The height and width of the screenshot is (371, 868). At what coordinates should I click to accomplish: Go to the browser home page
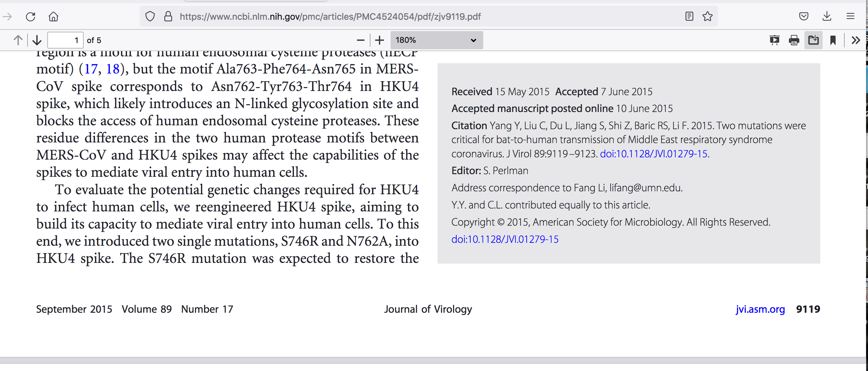[53, 17]
